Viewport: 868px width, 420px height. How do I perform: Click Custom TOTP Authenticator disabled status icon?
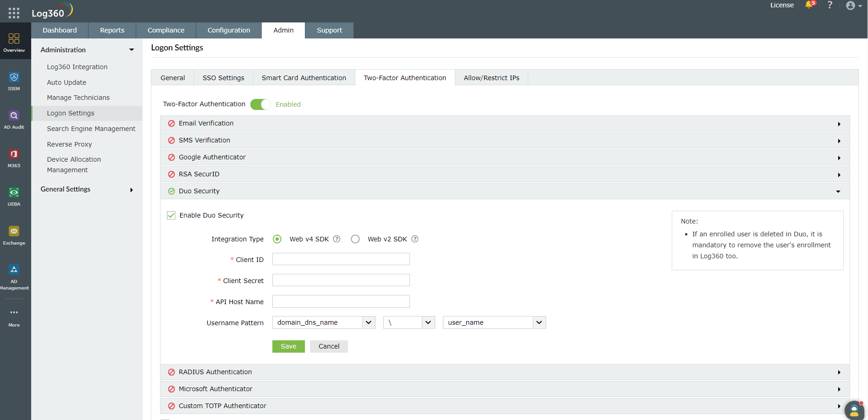pyautogui.click(x=171, y=406)
